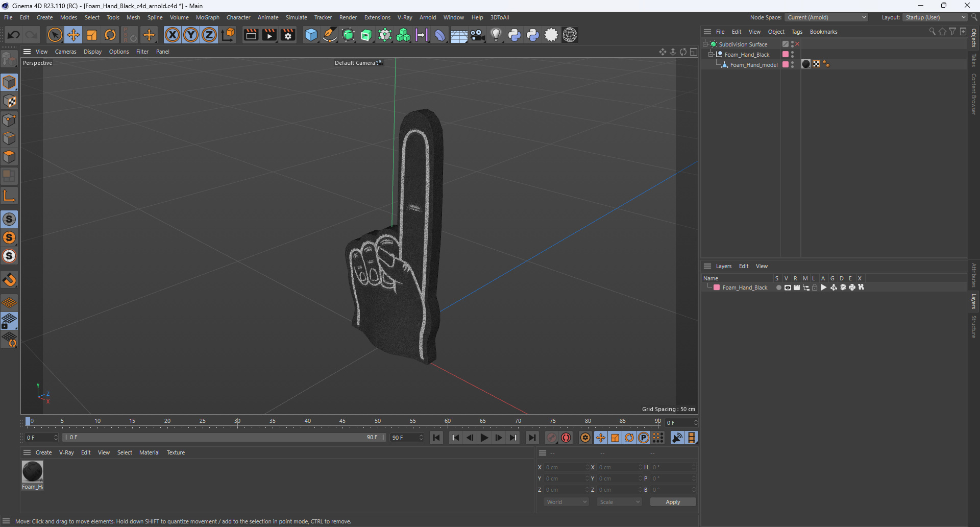Click the Apply button
The image size is (980, 527).
click(x=673, y=502)
